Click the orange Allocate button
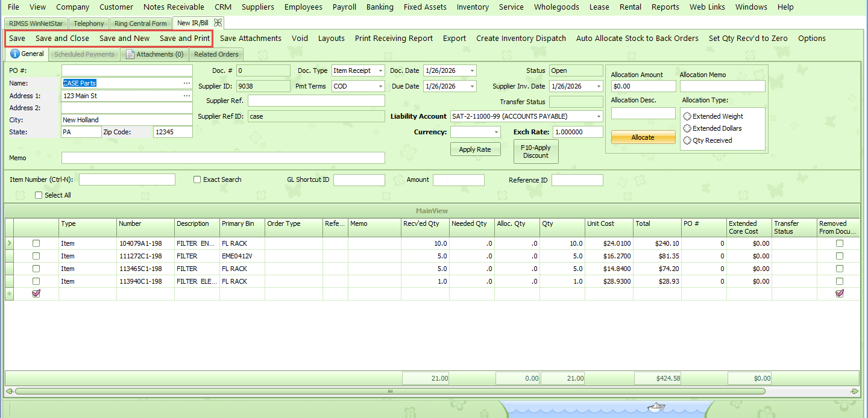868x418 pixels. click(643, 137)
